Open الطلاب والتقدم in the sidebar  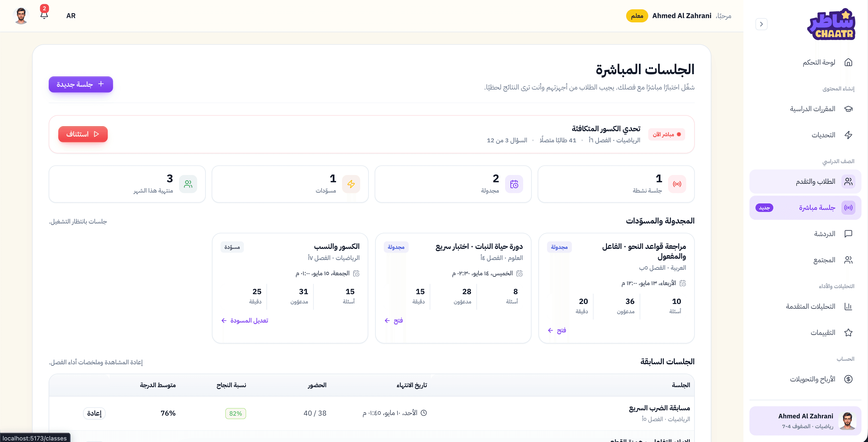tap(805, 182)
